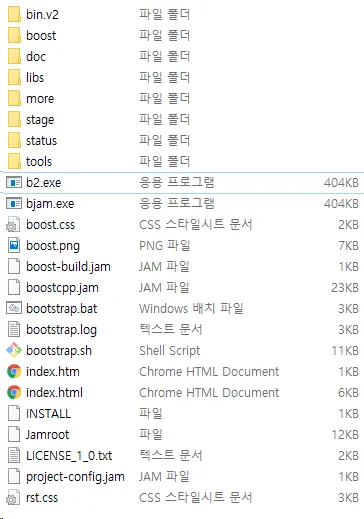364x519 pixels.
Task: Click the doc folder icon
Action: [x=14, y=57]
